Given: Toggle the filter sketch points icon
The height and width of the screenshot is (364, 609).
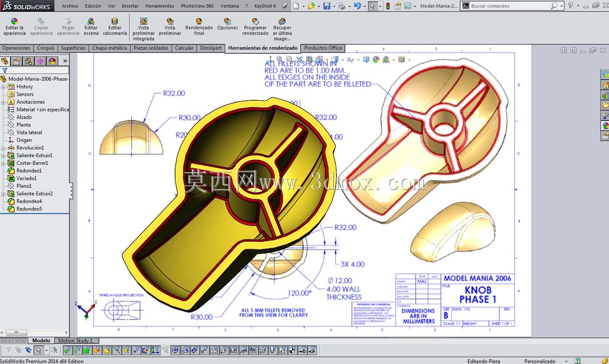Looking at the screenshot, I should click(x=136, y=350).
